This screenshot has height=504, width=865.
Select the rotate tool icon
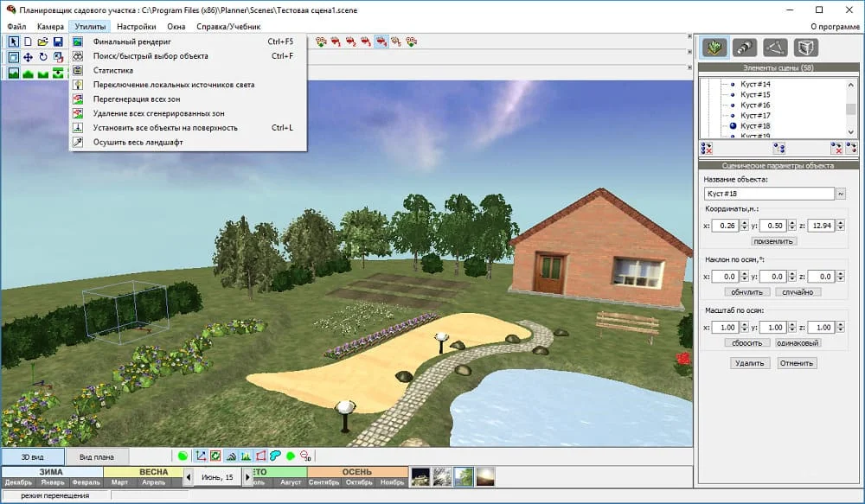42,57
